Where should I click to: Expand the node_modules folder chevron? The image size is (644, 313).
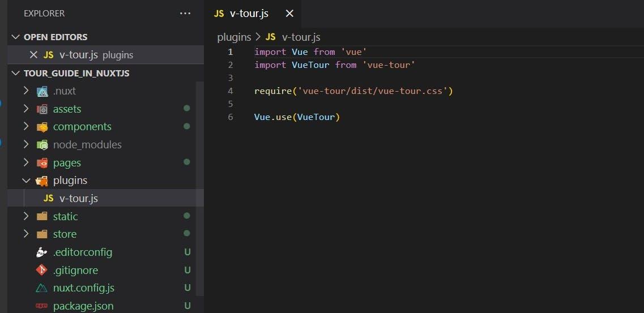click(26, 144)
